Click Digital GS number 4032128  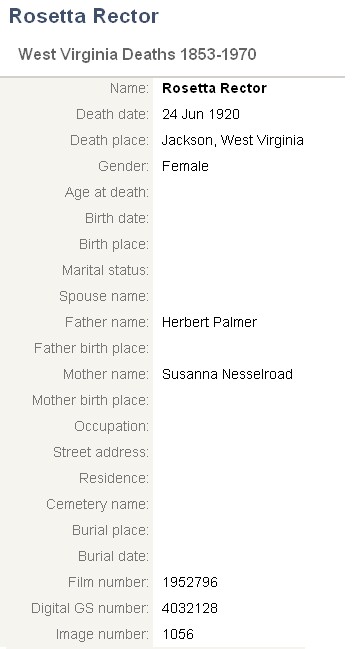pyautogui.click(x=190, y=608)
